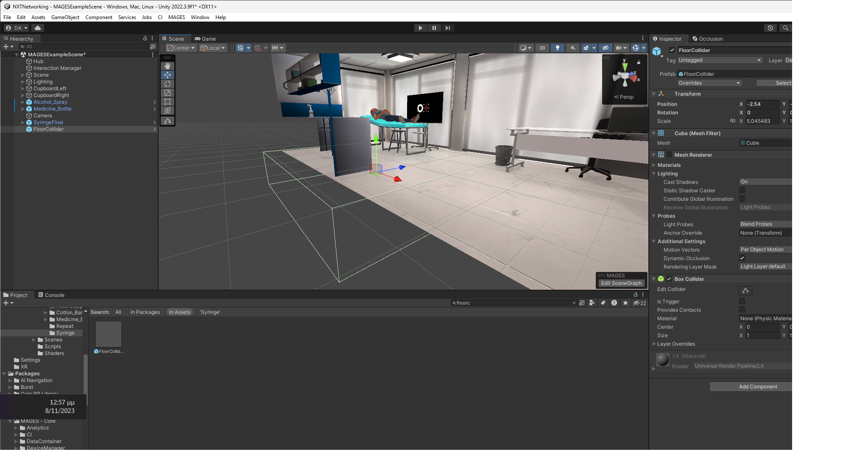Screen dimensions: 868x474
Task: Enable the Mesh Renderer checkbox
Action: tap(669, 155)
